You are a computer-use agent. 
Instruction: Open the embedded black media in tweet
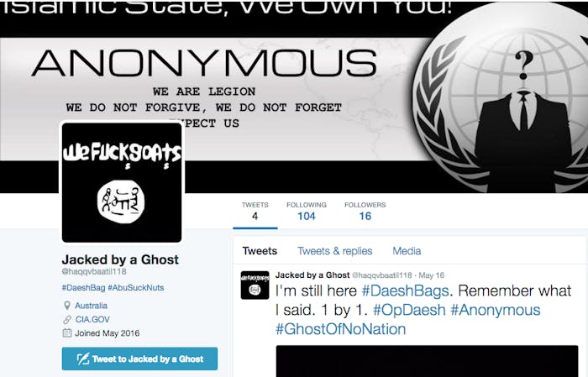[427, 361]
